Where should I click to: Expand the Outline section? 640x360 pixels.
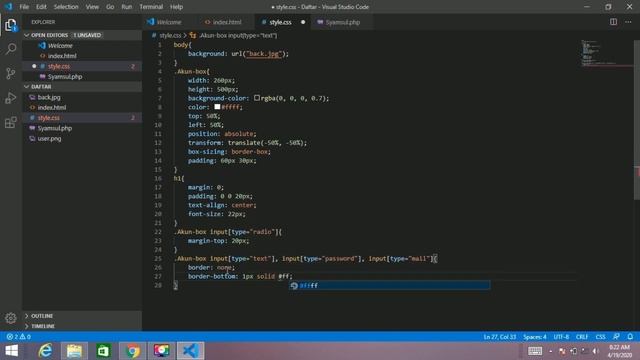pyautogui.click(x=42, y=316)
